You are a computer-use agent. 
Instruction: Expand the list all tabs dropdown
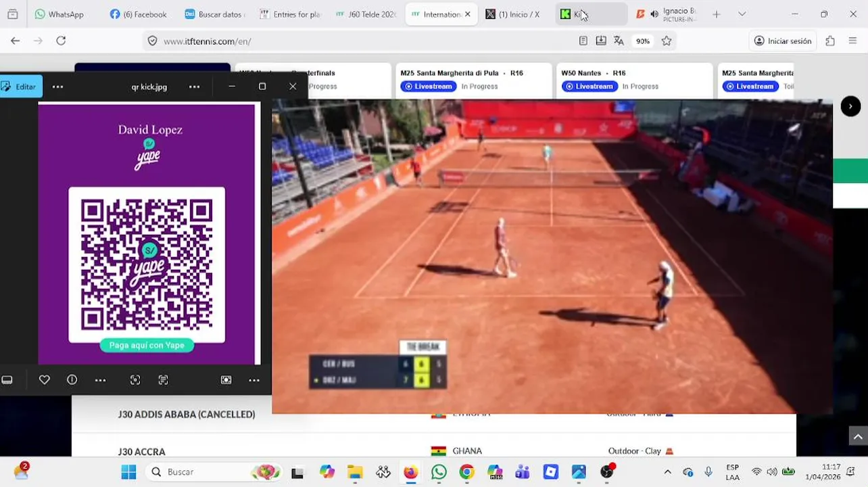[x=742, y=14]
